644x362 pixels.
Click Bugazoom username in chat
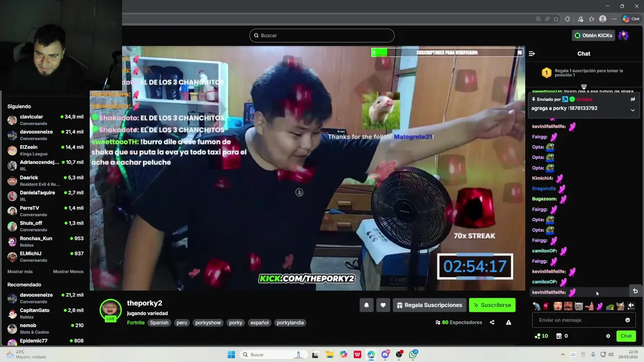click(544, 199)
